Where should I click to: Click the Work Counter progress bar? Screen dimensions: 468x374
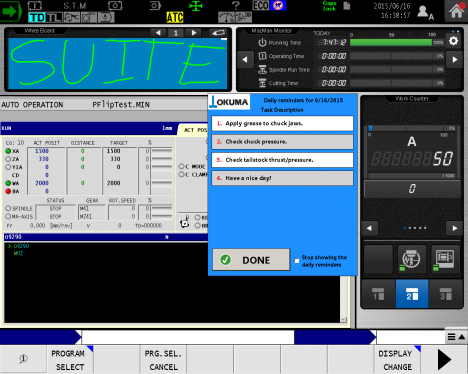tap(411, 128)
